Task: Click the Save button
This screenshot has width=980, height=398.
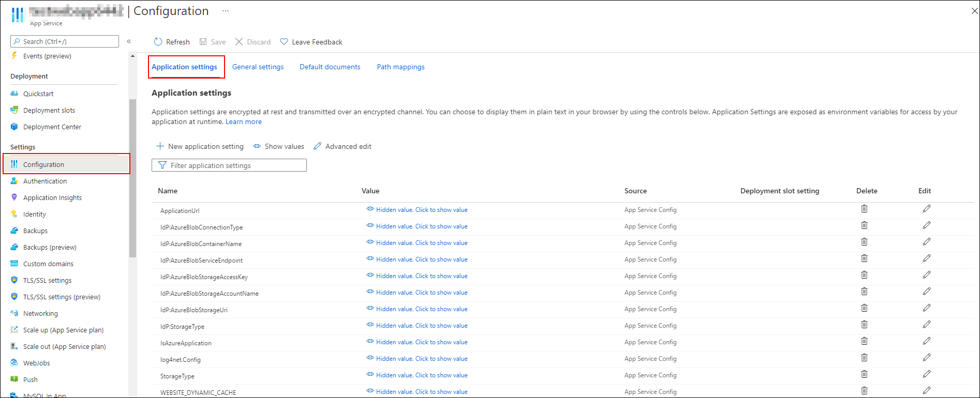Action: 213,42
